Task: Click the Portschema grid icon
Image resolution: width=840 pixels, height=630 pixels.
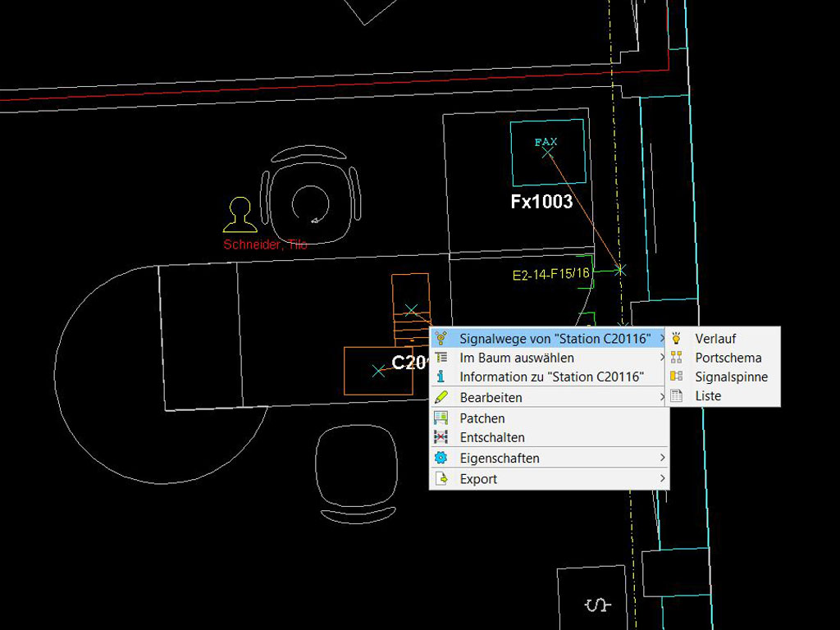Action: [x=677, y=358]
